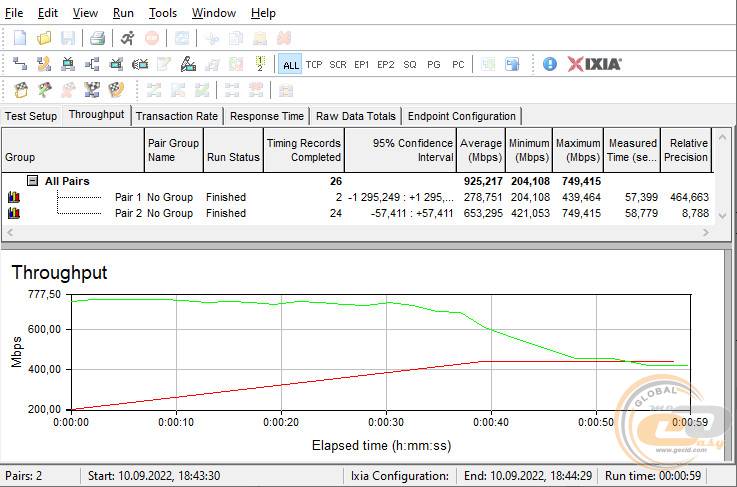Screen dimensions: 737x487
Task: Start the test with the running man icon
Action: [x=127, y=38]
